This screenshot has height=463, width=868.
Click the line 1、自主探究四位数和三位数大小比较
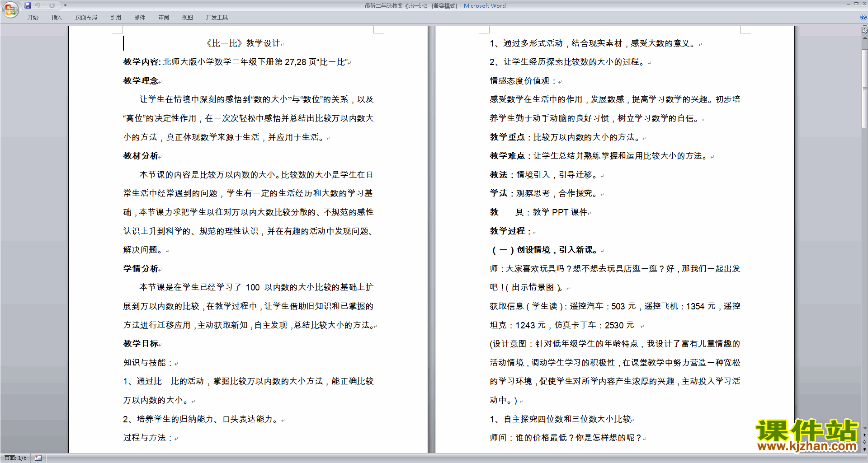coord(561,419)
